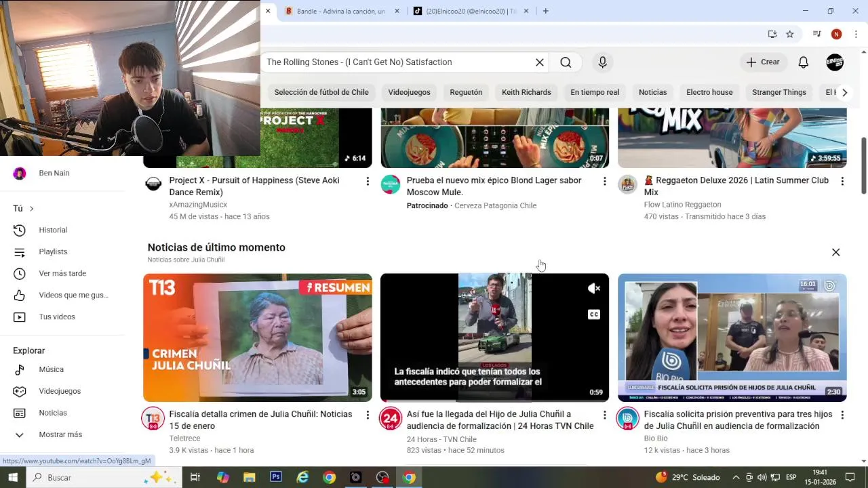Open options for Reggaeton Deluxe 2026 video

(842, 181)
